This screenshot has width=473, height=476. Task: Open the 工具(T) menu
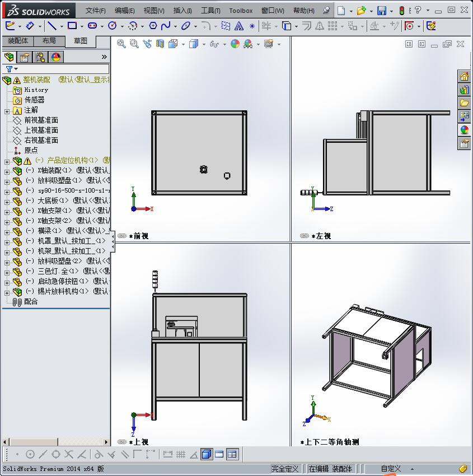(x=210, y=11)
